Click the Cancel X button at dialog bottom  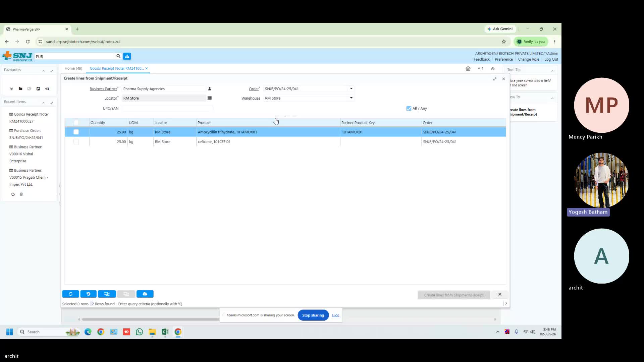(500, 294)
